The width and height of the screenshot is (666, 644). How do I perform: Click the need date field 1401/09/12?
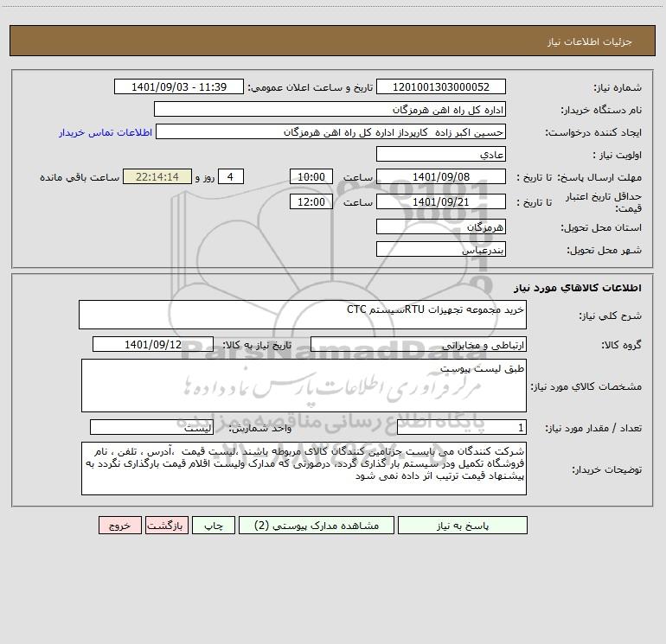(x=153, y=344)
